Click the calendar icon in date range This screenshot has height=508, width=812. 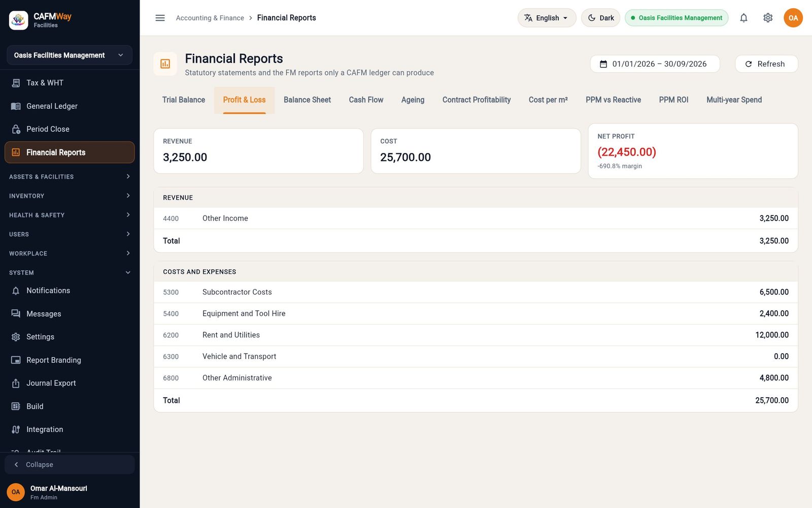tap(603, 64)
